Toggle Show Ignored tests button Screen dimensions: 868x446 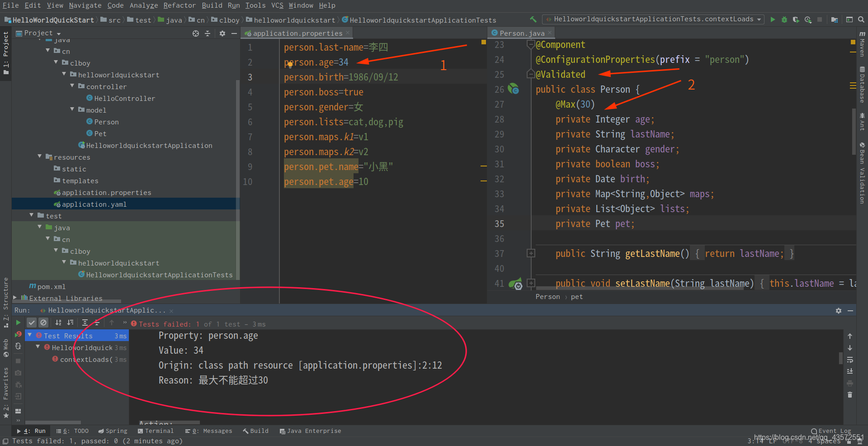tap(43, 323)
